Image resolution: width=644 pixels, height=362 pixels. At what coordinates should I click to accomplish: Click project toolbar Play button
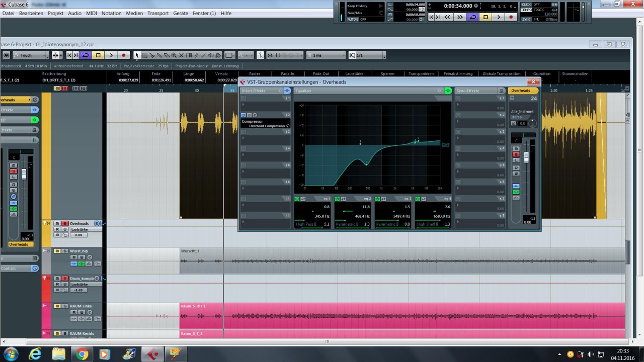[x=111, y=55]
